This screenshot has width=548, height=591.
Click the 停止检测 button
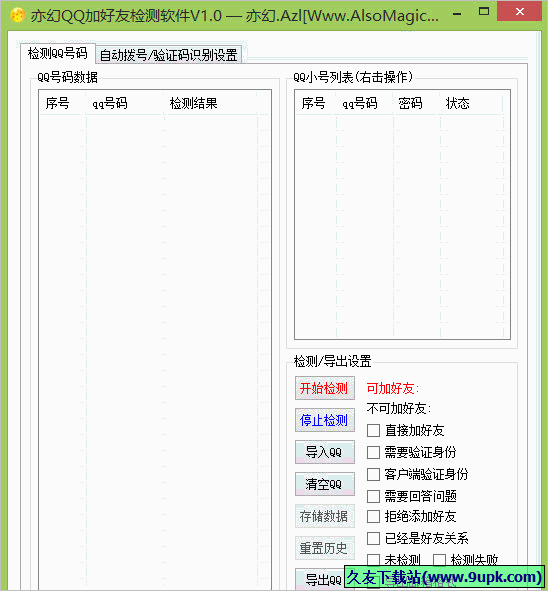325,420
